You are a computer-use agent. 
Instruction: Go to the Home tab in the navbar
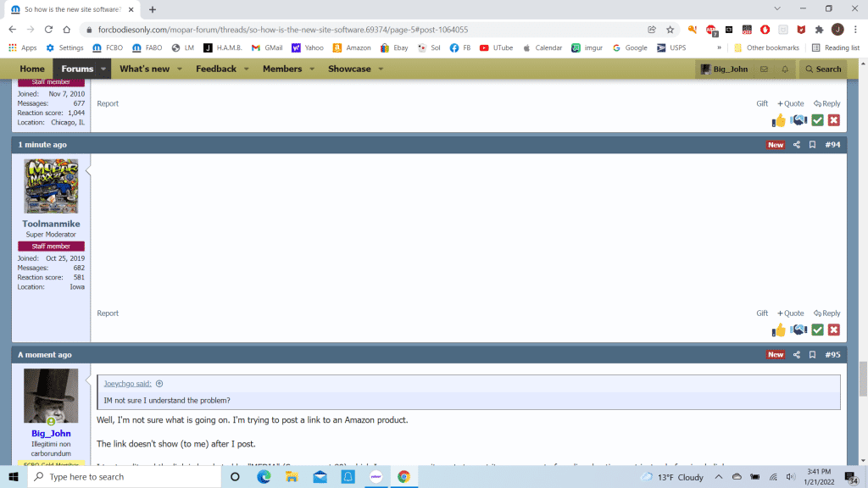click(32, 69)
